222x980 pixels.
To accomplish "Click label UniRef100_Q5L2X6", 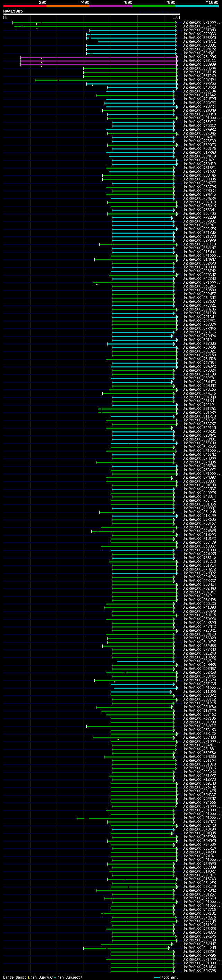I will (199, 286).
